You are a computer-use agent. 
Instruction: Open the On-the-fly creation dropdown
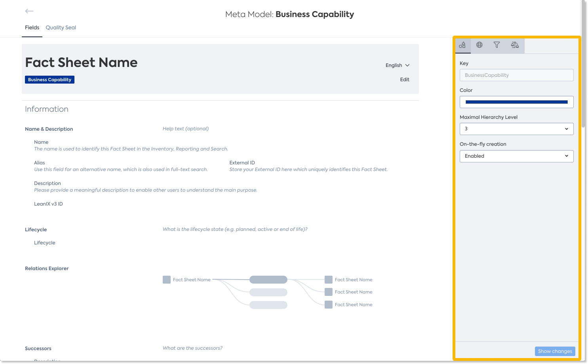tap(516, 156)
